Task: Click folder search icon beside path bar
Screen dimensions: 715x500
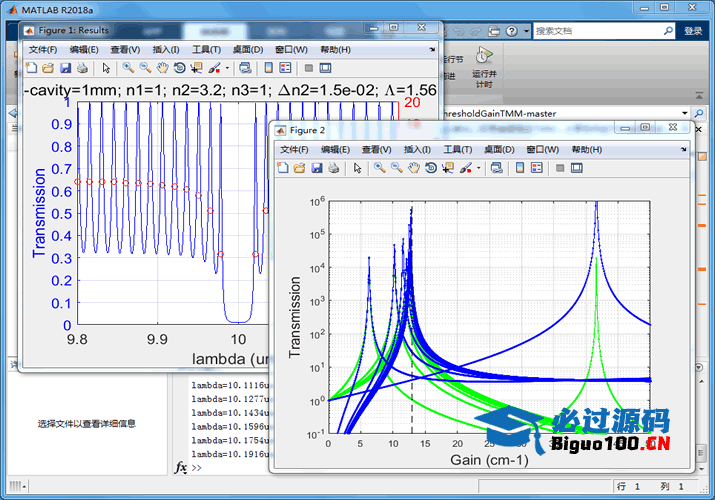Action: click(698, 113)
